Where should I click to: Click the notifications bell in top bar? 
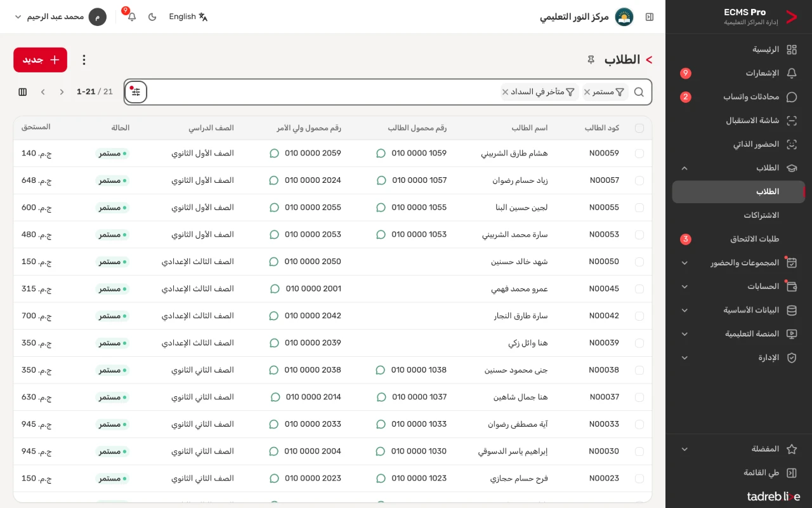131,17
